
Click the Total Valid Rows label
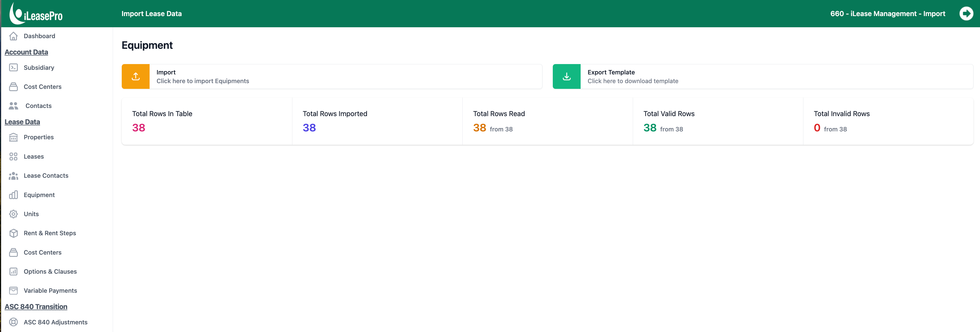669,114
